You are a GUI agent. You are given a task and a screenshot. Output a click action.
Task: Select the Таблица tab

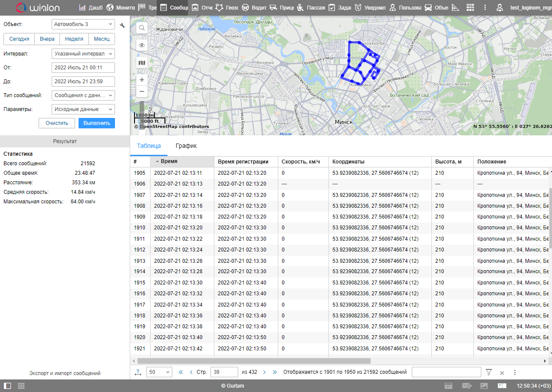pyautogui.click(x=149, y=146)
